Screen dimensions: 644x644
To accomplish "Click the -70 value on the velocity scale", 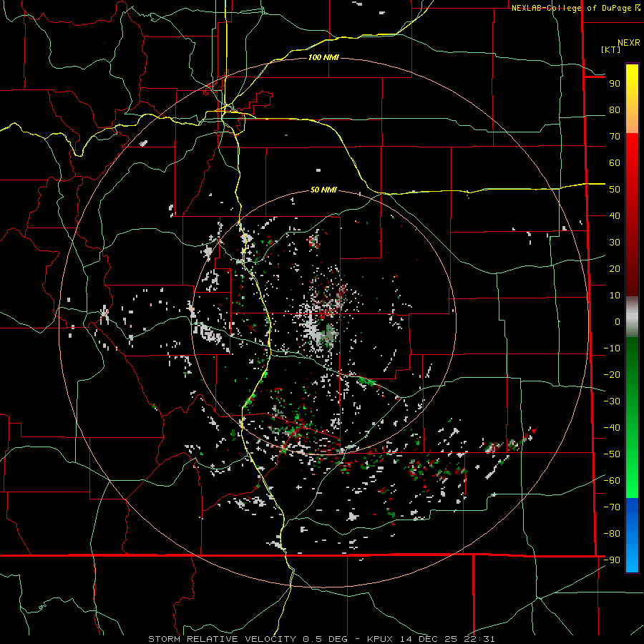I will [x=612, y=507].
